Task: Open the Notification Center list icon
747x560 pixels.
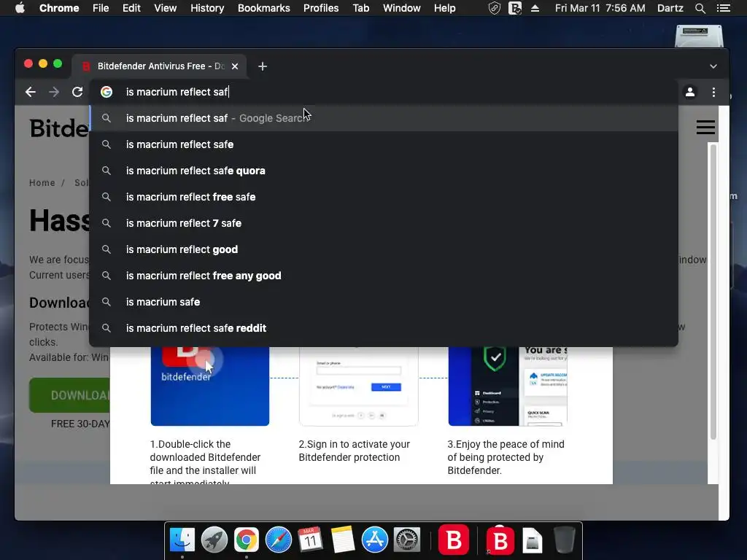Action: pos(723,8)
